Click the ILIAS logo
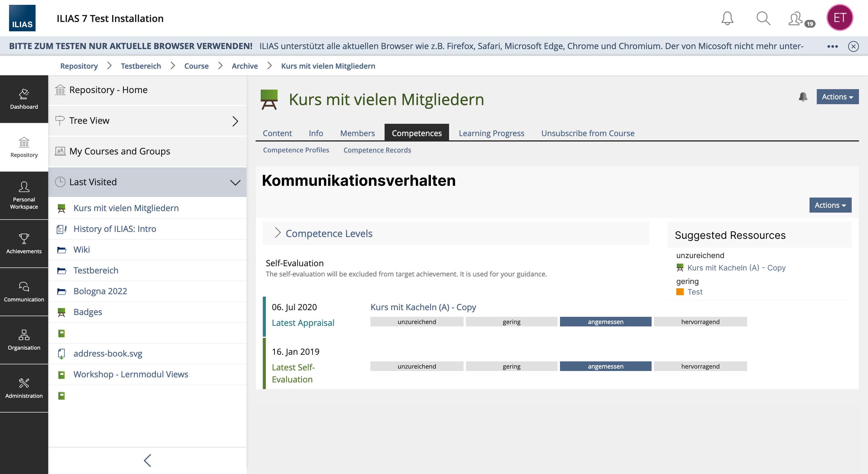 click(x=22, y=18)
